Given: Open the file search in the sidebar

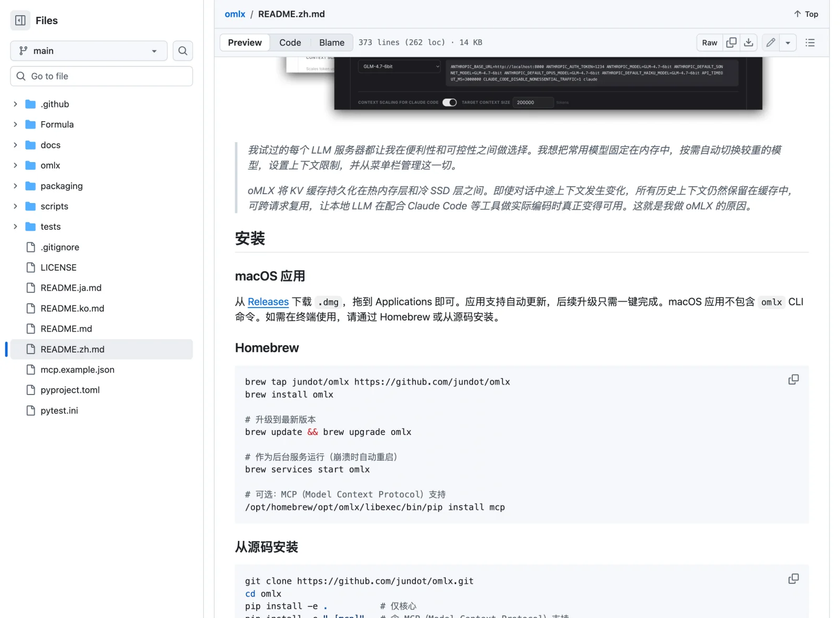Looking at the screenshot, I should 183,51.
